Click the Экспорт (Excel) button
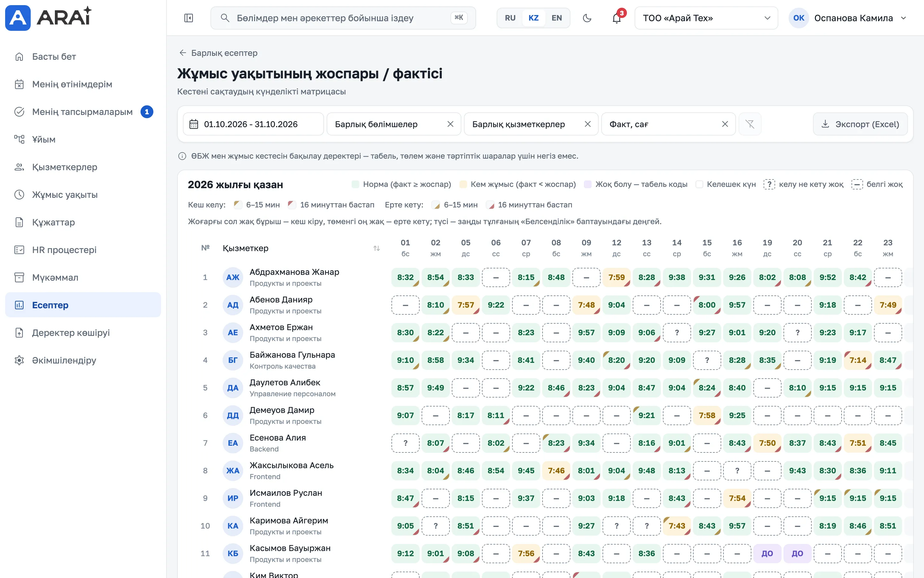924x578 pixels. 860,124
